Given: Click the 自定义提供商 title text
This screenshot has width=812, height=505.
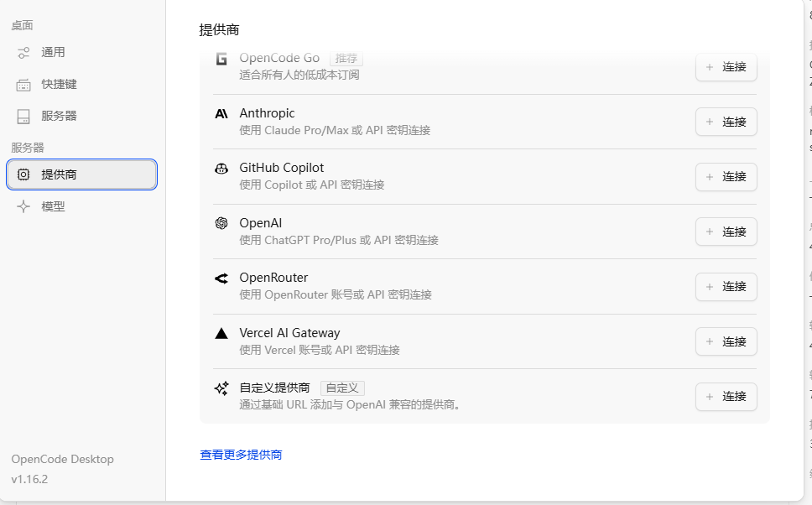Looking at the screenshot, I should point(274,388).
